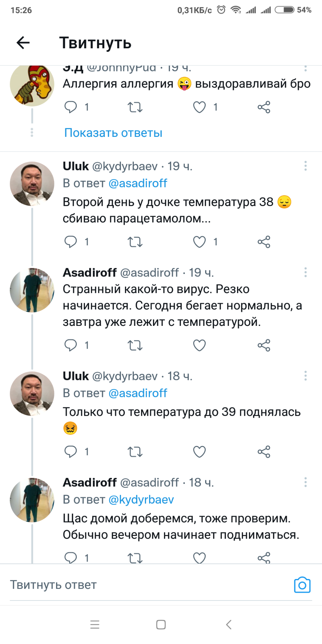This screenshot has height=644, width=322.
Task: Open @asadiroff mention in Uluk's first reply
Action: 138,183
